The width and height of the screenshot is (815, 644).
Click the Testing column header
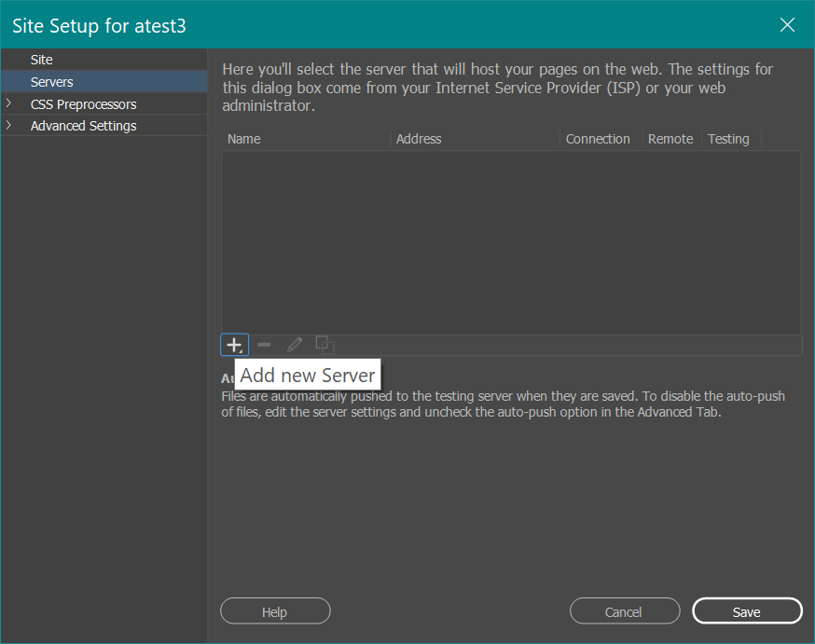[x=728, y=139]
